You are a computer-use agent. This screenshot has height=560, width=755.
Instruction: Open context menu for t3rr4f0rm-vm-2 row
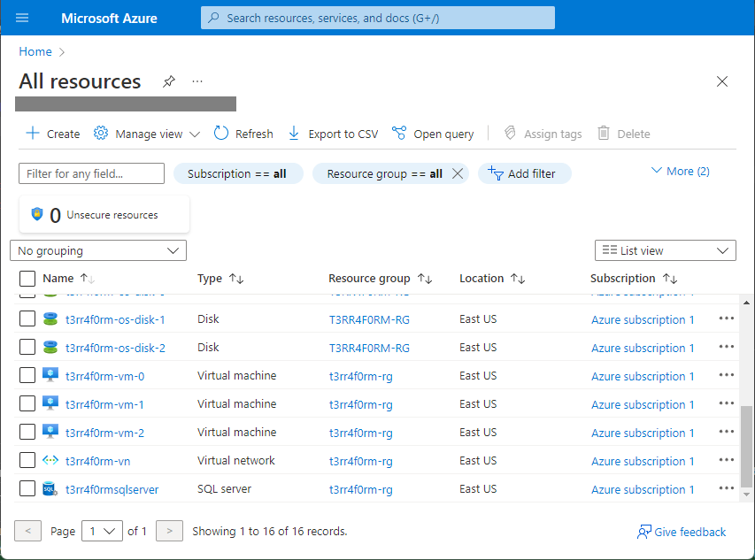pos(726,432)
